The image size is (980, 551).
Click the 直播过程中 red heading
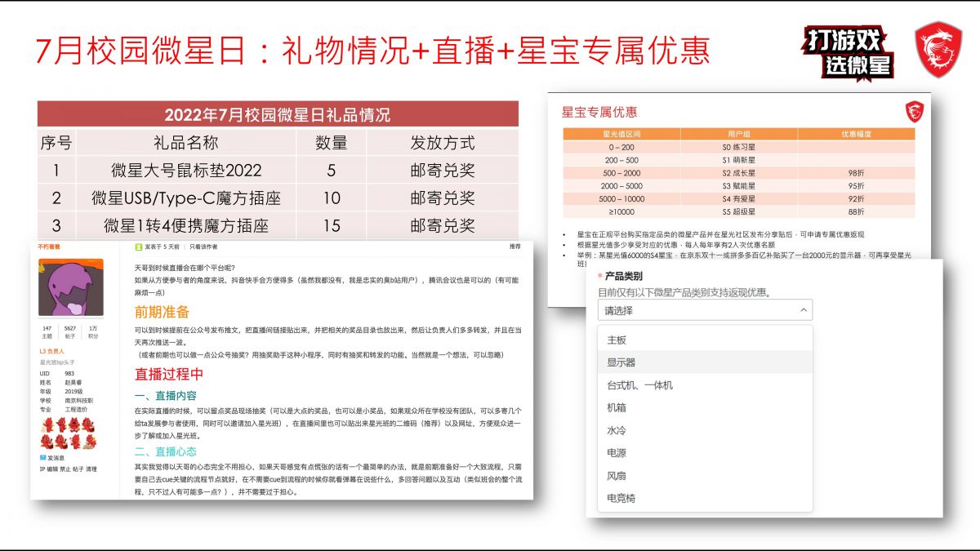coord(169,375)
